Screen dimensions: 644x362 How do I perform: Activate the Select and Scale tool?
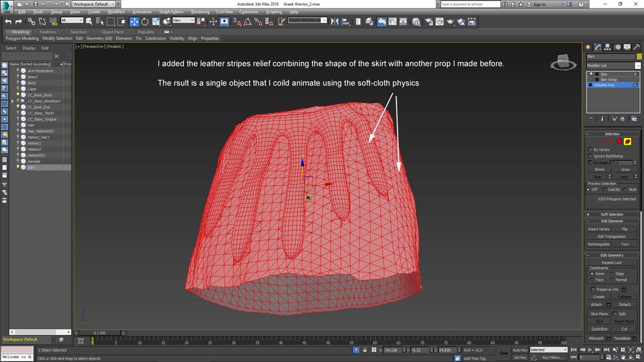click(x=156, y=22)
